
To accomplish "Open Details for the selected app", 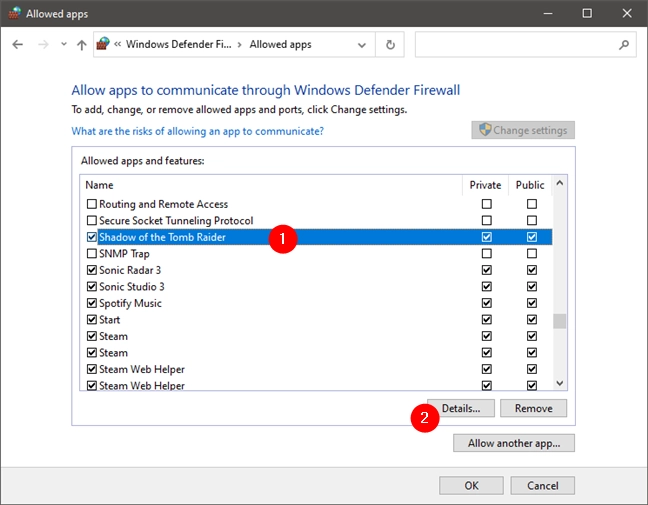I will pos(461,408).
